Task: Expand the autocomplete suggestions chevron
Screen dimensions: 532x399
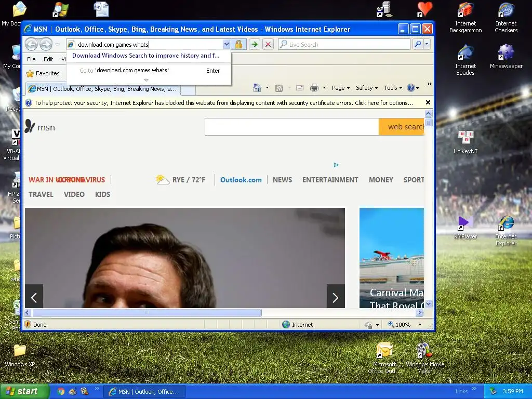Action: 146,80
